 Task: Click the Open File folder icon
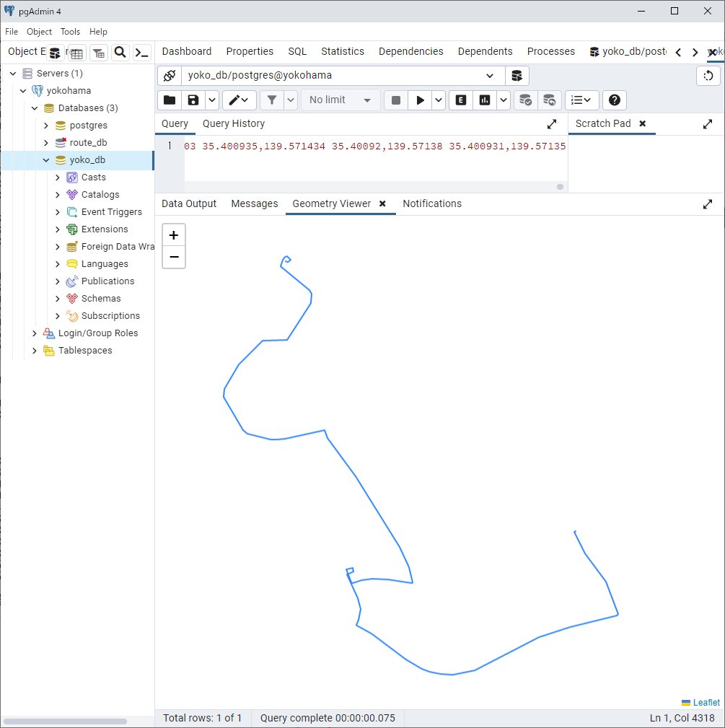pyautogui.click(x=169, y=100)
